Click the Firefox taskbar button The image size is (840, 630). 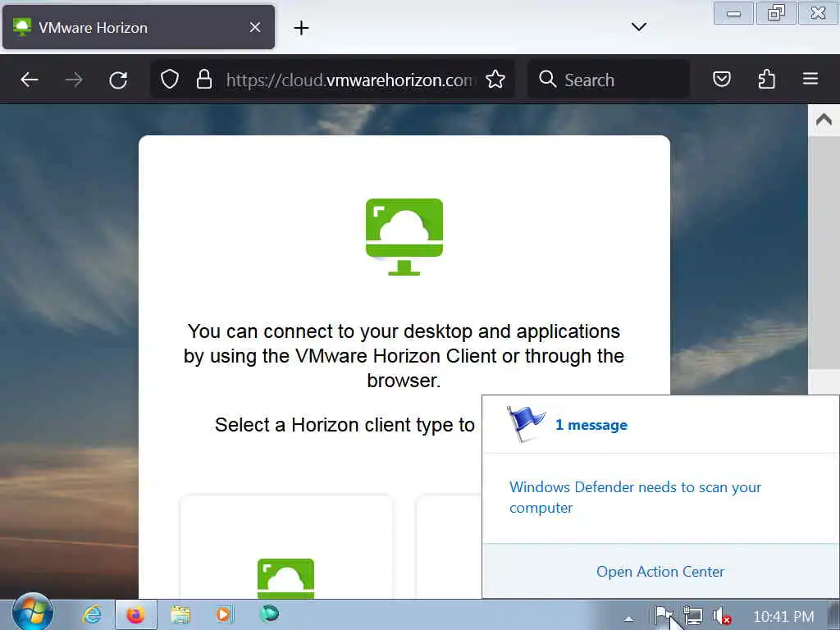(x=136, y=614)
